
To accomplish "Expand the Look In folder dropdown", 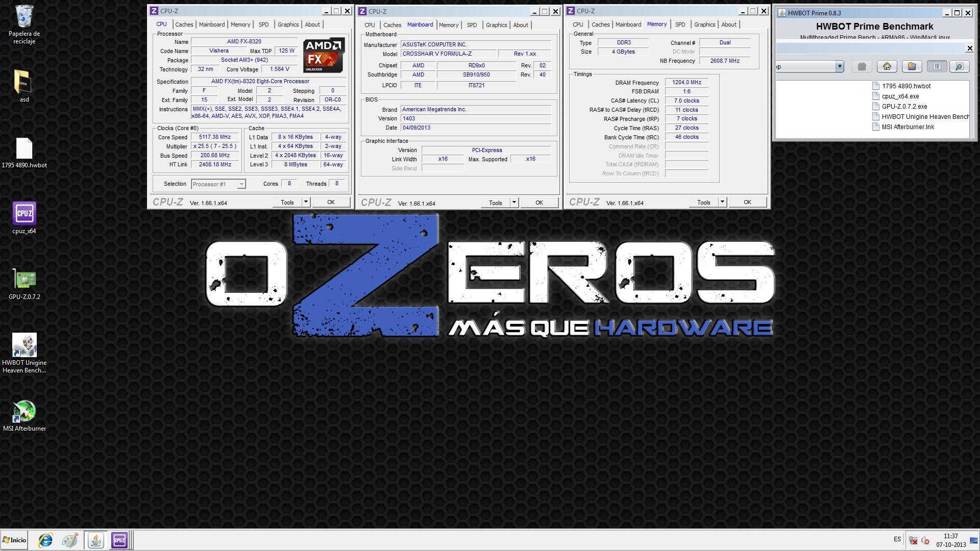I will point(839,66).
